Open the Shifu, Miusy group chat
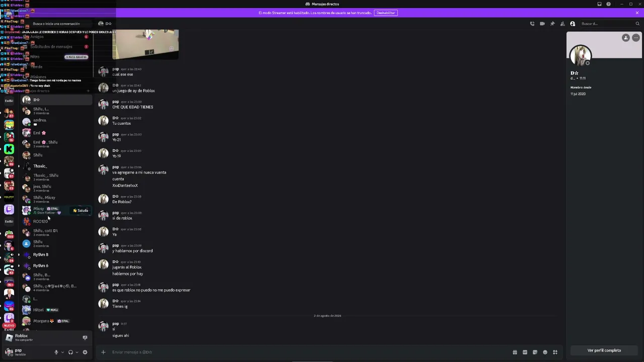This screenshot has width=644, height=362. click(x=56, y=199)
